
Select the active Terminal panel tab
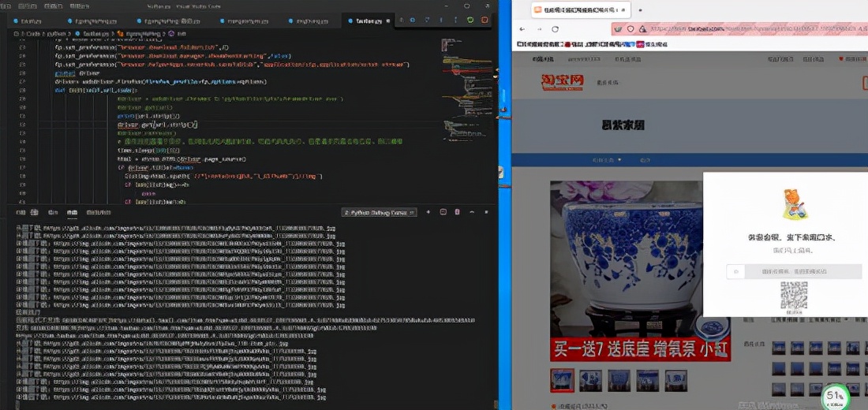tap(72, 212)
